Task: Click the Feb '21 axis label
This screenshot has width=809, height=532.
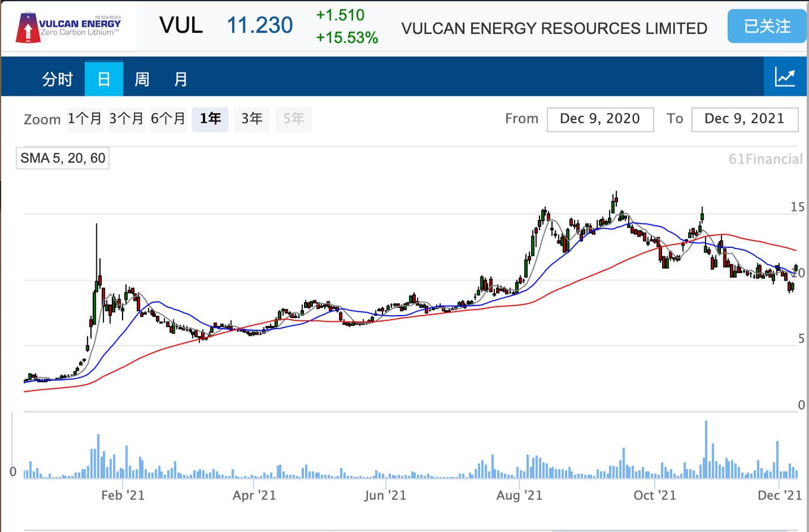Action: click(x=123, y=495)
